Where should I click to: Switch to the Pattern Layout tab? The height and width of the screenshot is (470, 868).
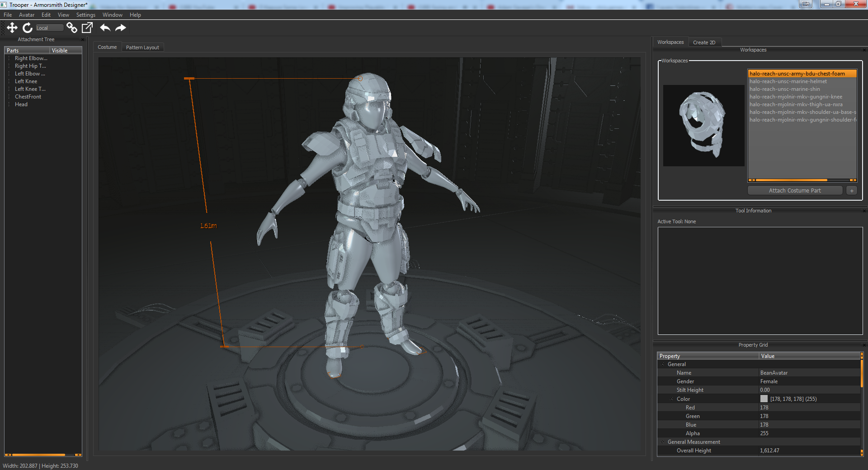(142, 47)
